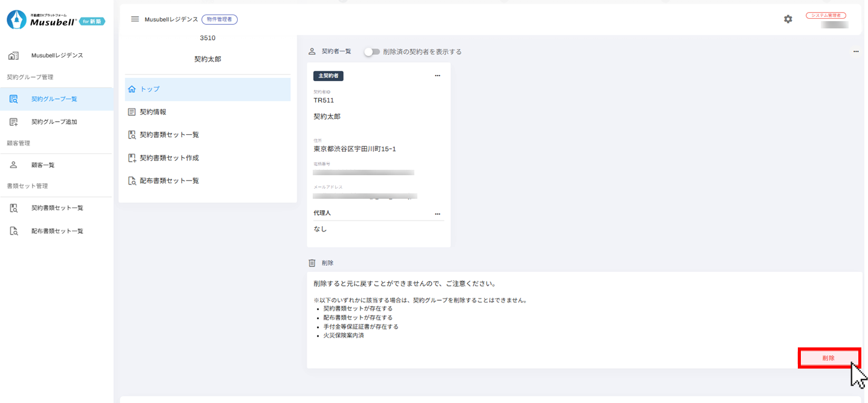Image resolution: width=868 pixels, height=403 pixels.
Task: Click the 顧客一覧 person icon
Action: 13,165
